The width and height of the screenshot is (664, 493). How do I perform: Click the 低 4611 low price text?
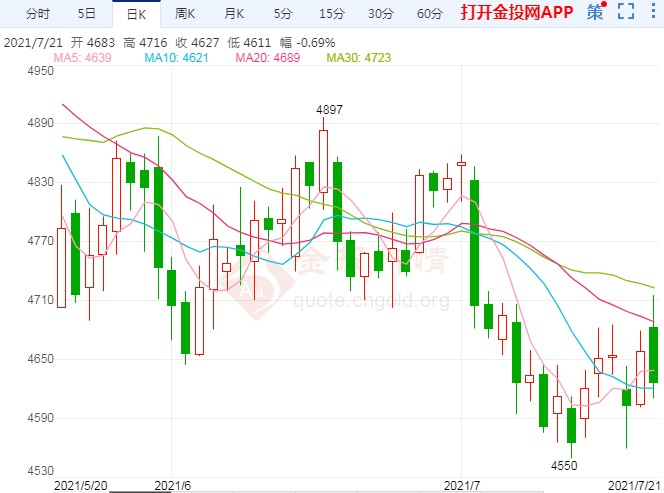point(249,43)
